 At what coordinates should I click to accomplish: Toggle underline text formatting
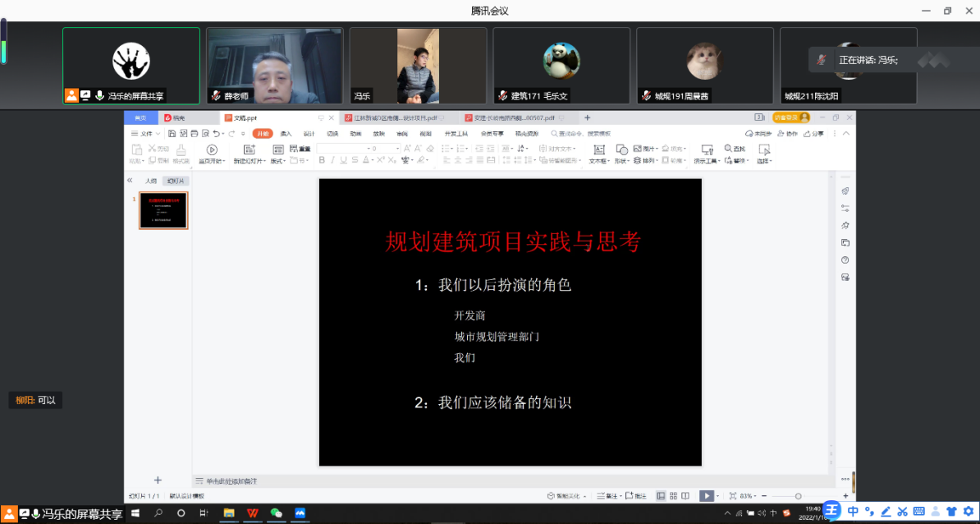click(344, 160)
